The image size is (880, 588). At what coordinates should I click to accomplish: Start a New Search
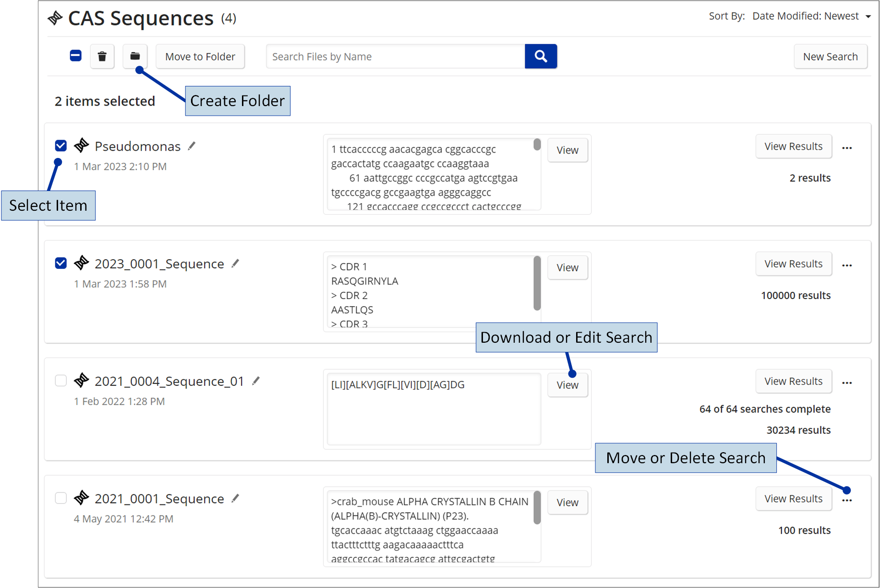[831, 57]
